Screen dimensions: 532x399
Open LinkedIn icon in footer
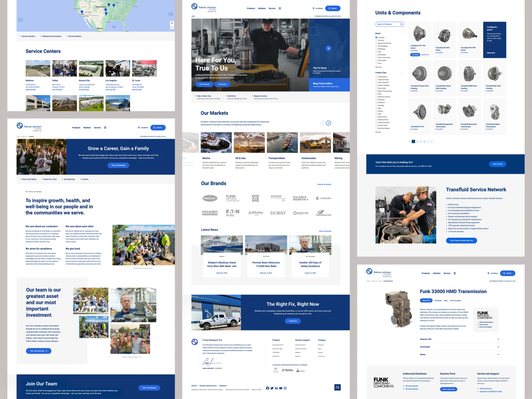click(276, 388)
